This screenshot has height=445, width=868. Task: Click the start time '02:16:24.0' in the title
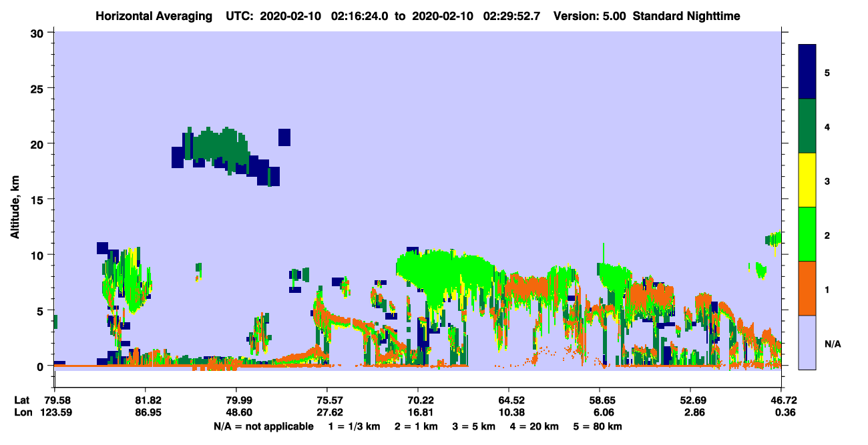359,16
